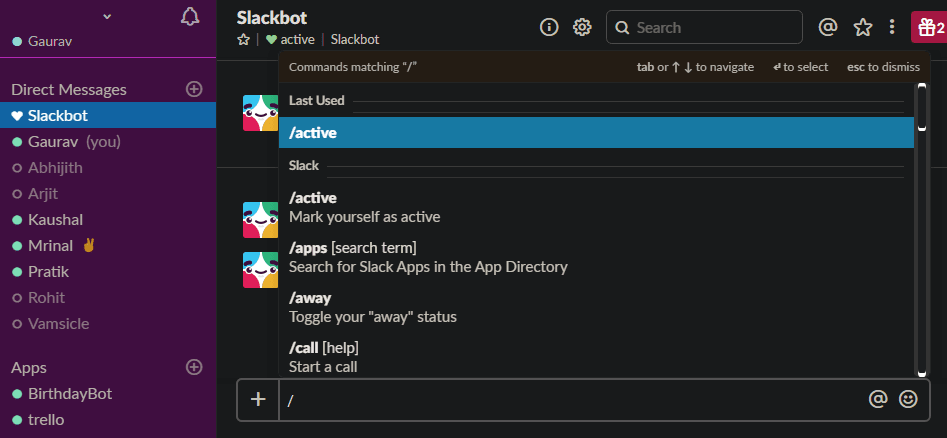
Task: Open the Apps heading
Action: coord(29,367)
